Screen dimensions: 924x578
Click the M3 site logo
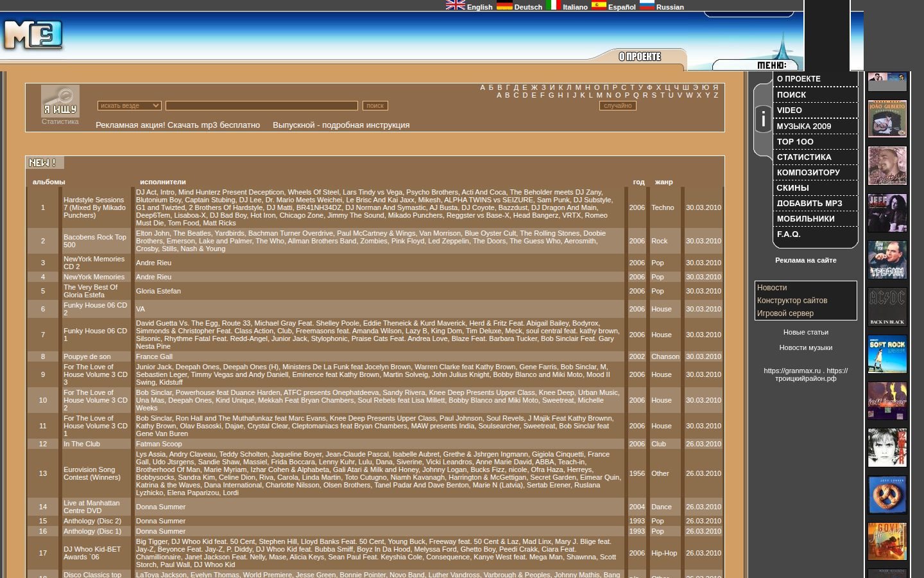(x=33, y=35)
